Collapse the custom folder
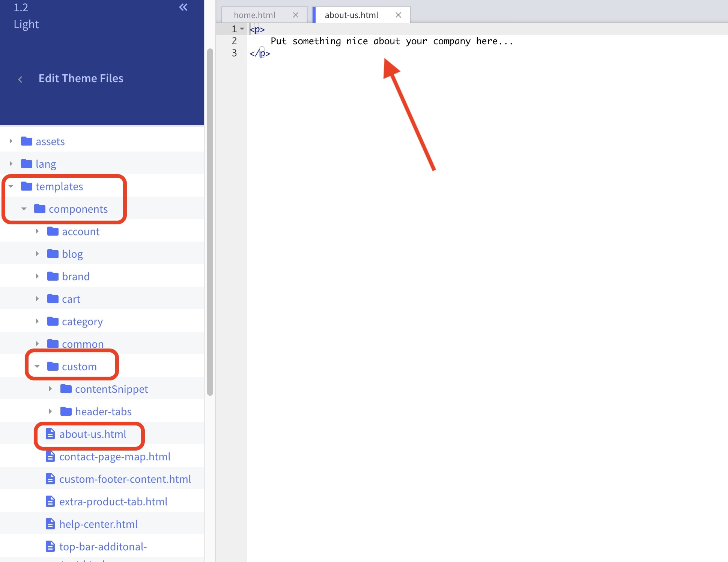The image size is (728, 562). (36, 366)
